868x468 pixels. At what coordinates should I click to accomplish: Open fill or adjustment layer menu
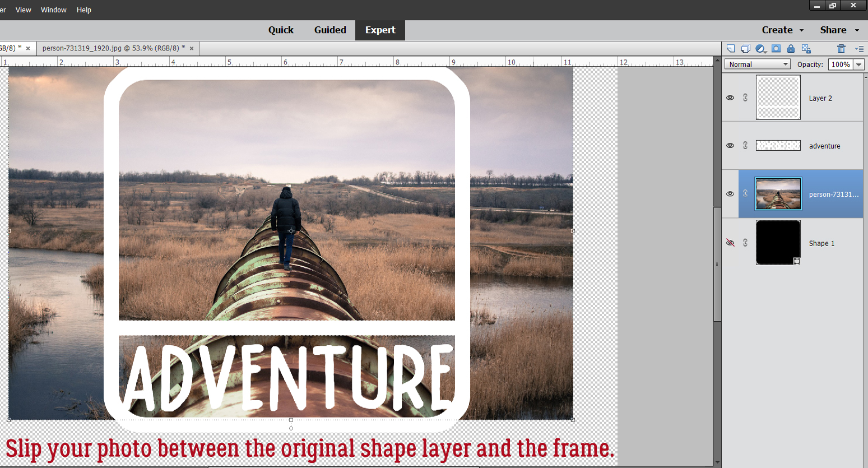coord(760,49)
